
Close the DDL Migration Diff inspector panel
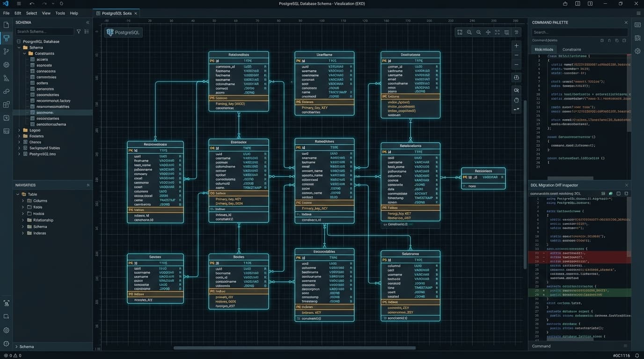coord(627,185)
